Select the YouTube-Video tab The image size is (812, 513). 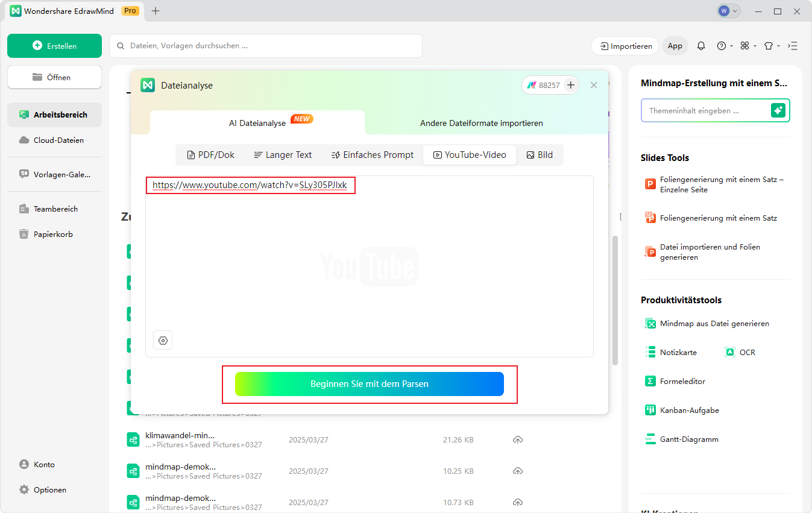point(470,154)
